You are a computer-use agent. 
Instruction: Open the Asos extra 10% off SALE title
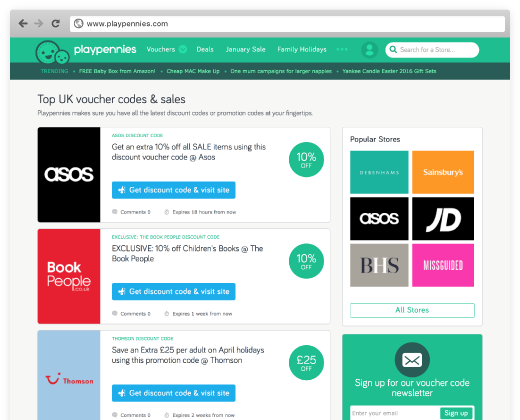(189, 152)
